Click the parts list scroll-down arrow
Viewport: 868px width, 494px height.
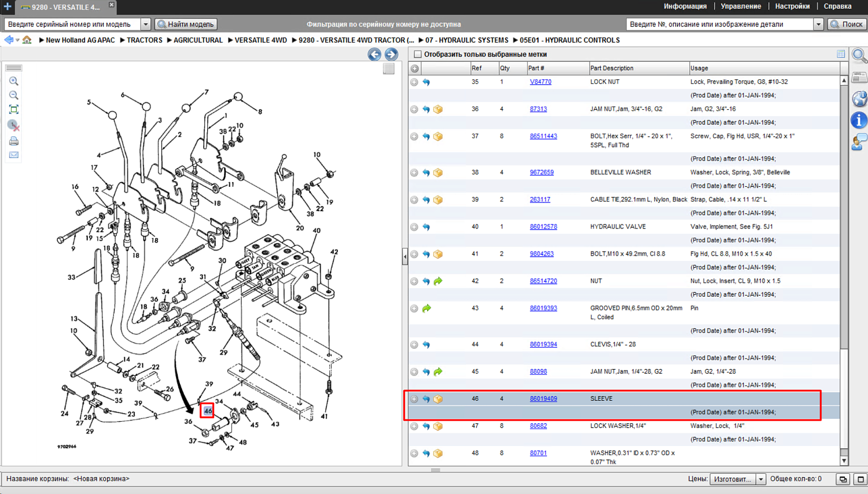click(844, 461)
